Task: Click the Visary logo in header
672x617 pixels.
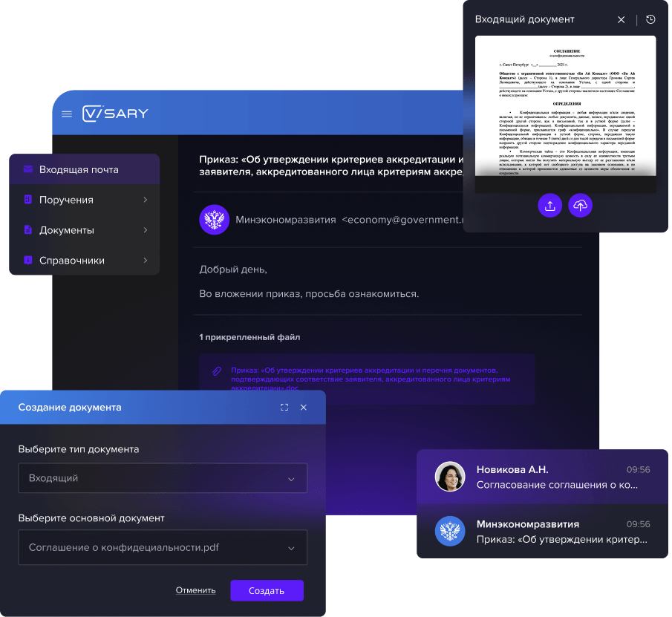Action: click(115, 114)
